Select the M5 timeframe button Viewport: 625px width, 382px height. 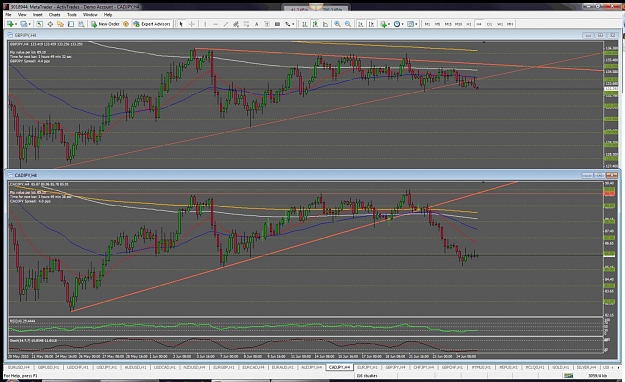tap(438, 24)
